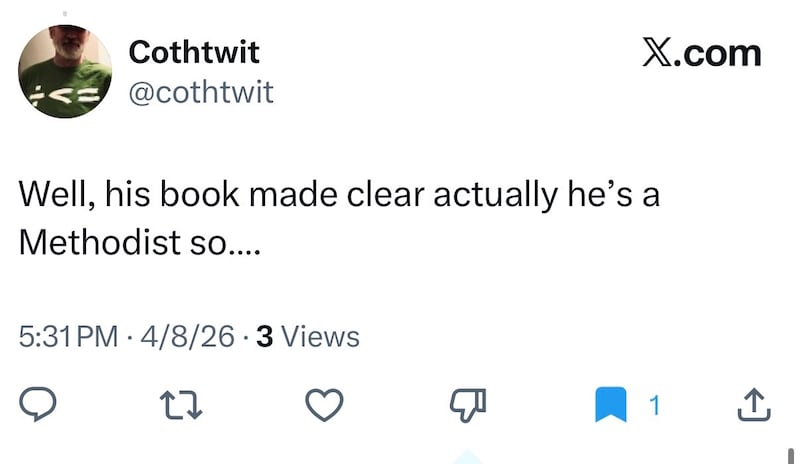The width and height of the screenshot is (800, 464).
Task: Open Cothtwit's profile picture
Action: coord(65,71)
